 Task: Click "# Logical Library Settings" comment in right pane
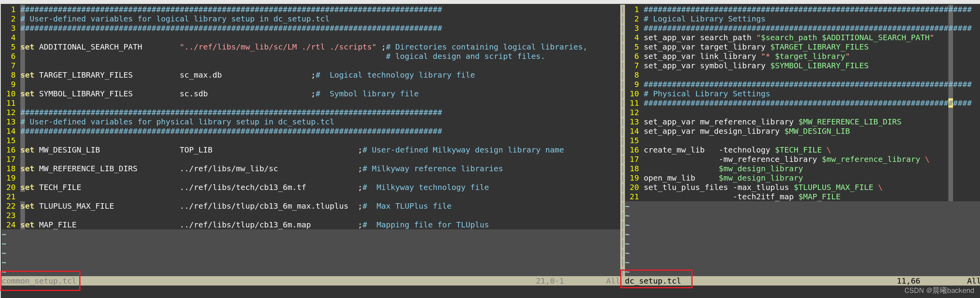tap(705, 19)
